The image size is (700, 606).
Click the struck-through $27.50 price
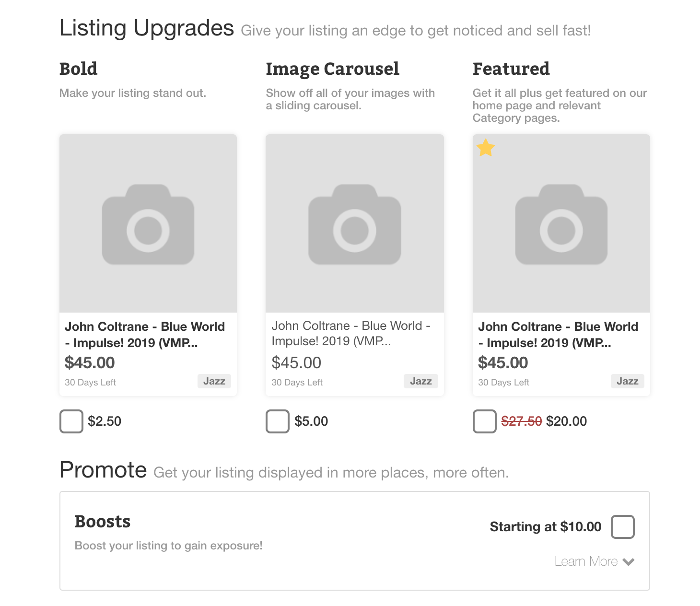[522, 421]
